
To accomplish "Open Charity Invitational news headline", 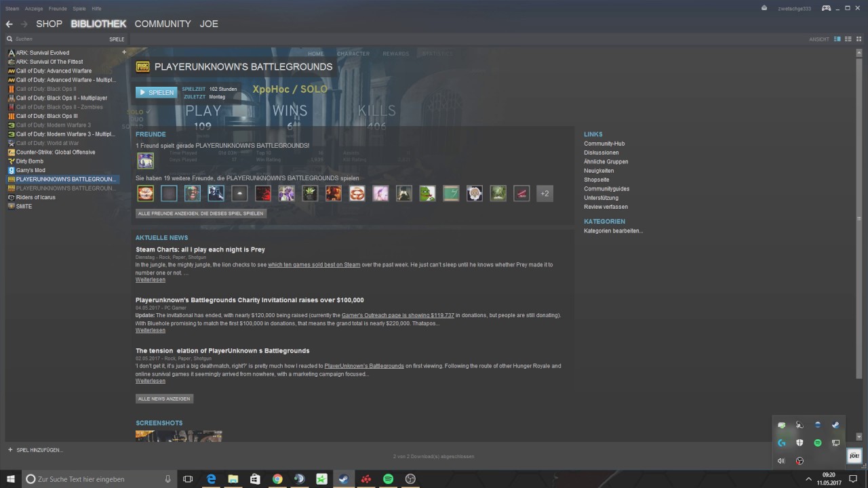I will (250, 300).
